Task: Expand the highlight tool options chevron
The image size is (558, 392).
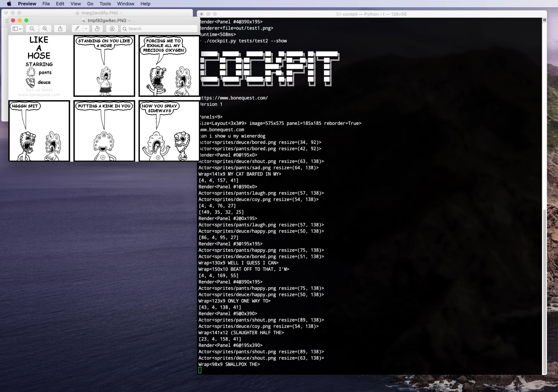Action: click(x=86, y=29)
